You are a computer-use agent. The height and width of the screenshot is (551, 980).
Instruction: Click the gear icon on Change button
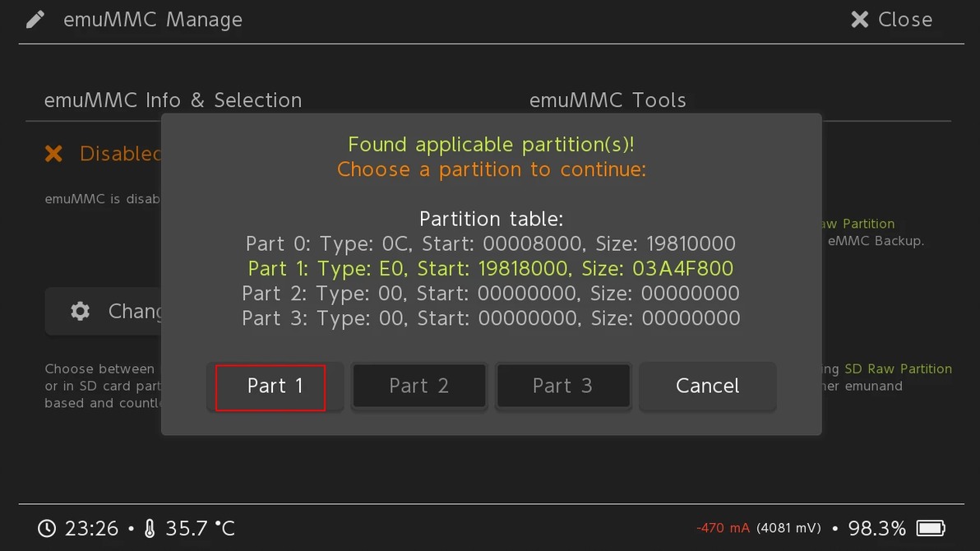pyautogui.click(x=80, y=311)
